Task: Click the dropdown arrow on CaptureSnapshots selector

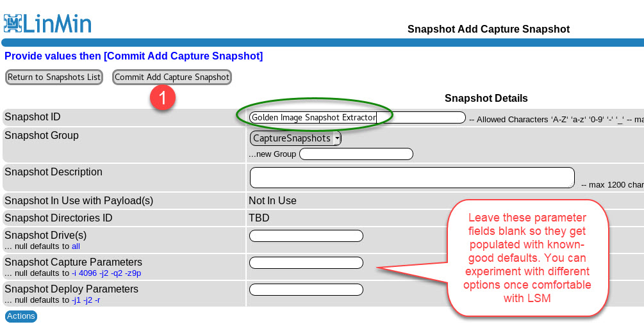Action: pyautogui.click(x=337, y=138)
